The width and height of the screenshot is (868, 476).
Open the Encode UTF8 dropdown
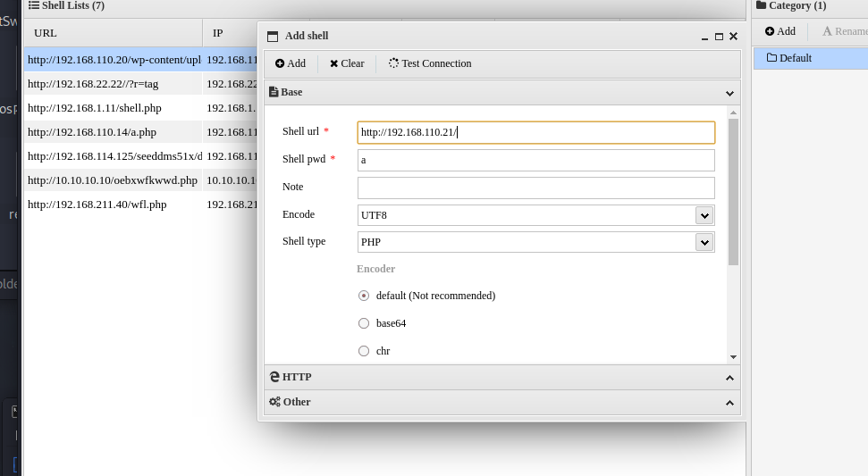pyautogui.click(x=704, y=215)
